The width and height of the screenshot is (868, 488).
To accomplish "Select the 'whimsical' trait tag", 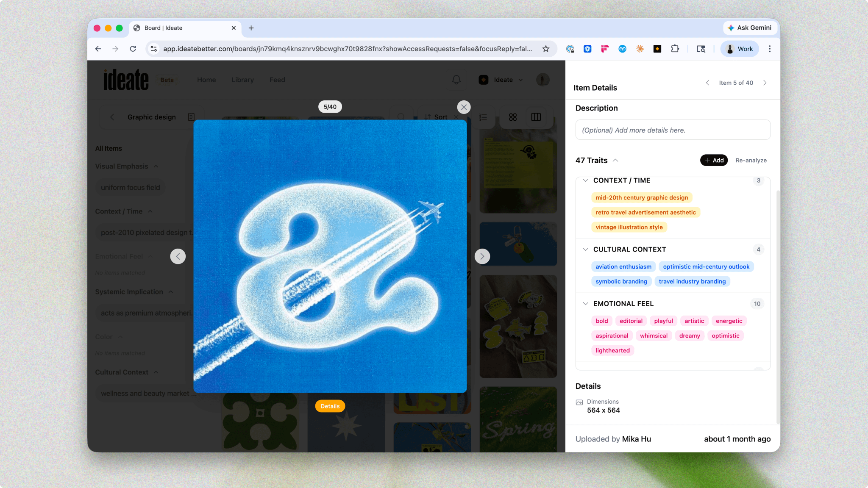I will (x=654, y=336).
